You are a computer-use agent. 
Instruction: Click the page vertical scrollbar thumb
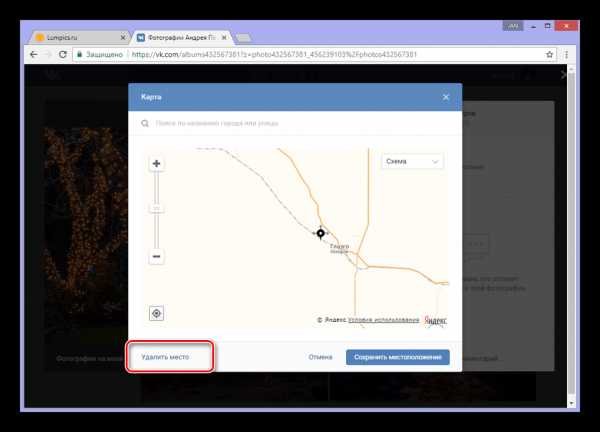571,233
